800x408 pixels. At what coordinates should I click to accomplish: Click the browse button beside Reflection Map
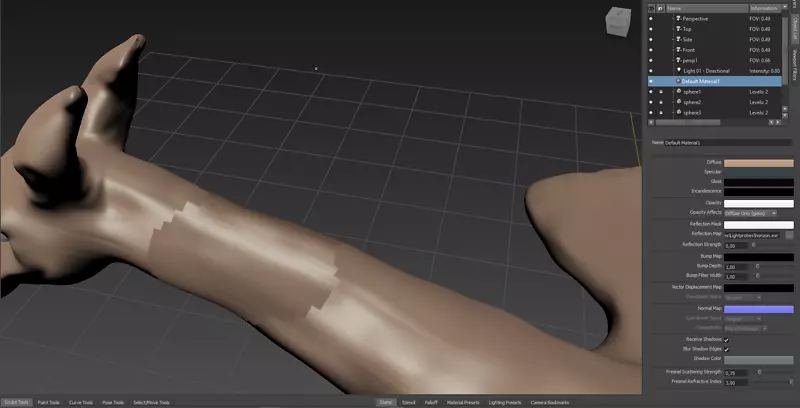(x=789, y=235)
